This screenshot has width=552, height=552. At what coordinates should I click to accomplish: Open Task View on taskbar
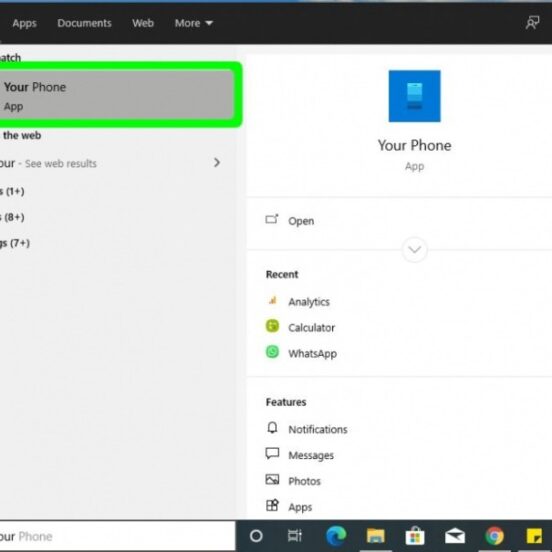pos(295,536)
